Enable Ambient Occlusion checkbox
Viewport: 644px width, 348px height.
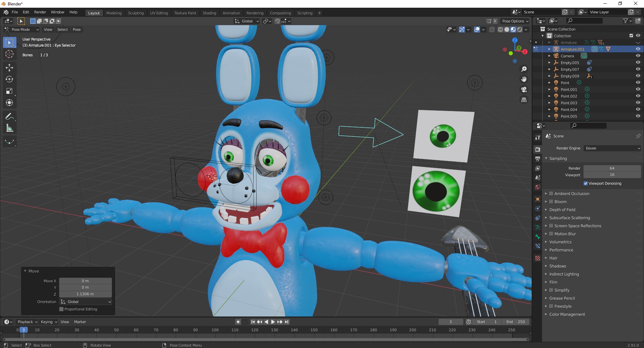pos(551,193)
